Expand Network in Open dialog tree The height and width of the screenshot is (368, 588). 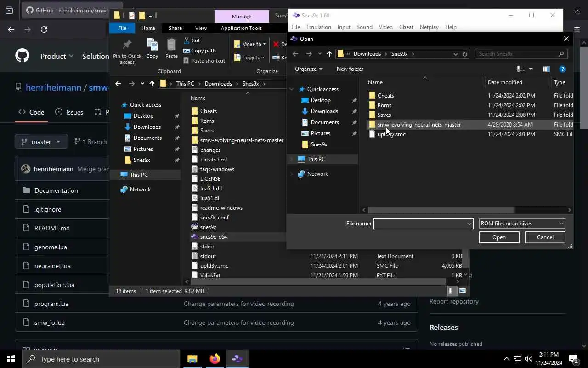pyautogui.click(x=291, y=174)
